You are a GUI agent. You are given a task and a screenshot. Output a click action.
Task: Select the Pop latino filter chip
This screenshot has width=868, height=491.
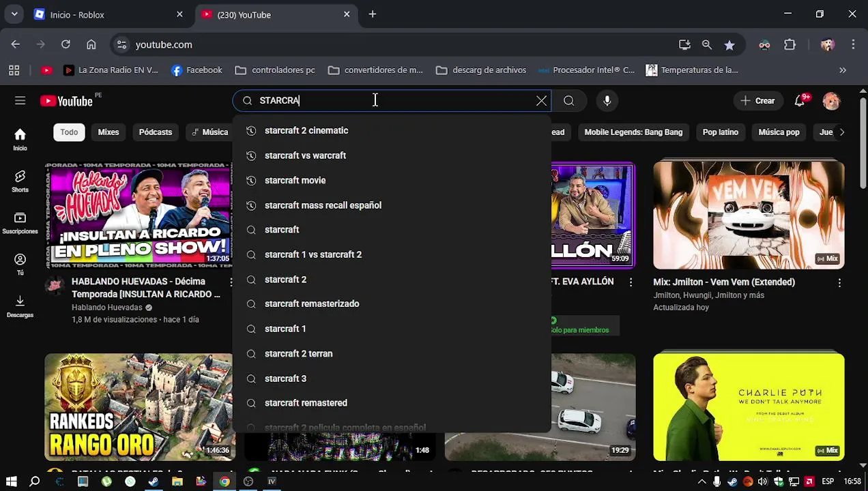[x=721, y=132]
